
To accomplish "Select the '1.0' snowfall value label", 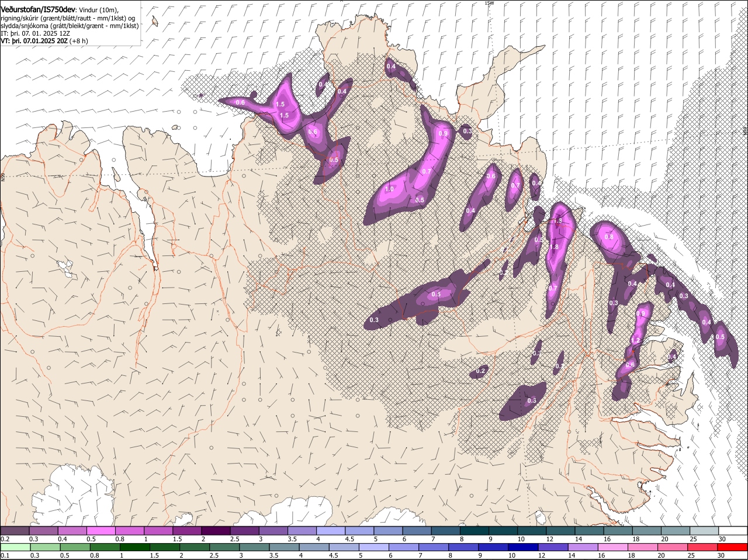I will pos(390,189).
